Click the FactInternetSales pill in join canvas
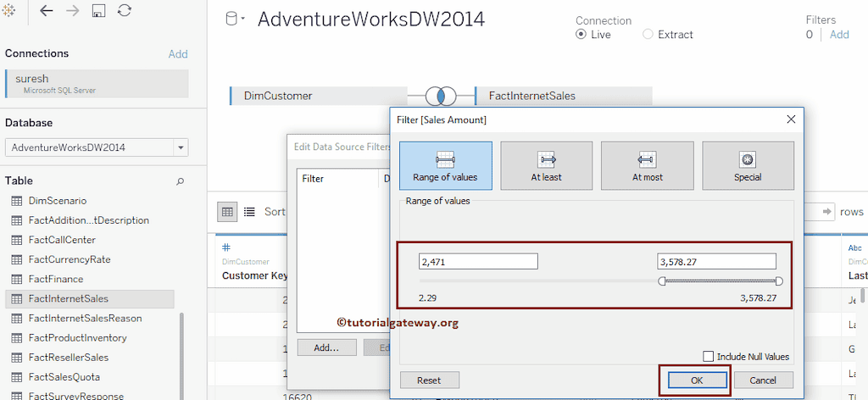The height and width of the screenshot is (400, 868). coord(564,96)
